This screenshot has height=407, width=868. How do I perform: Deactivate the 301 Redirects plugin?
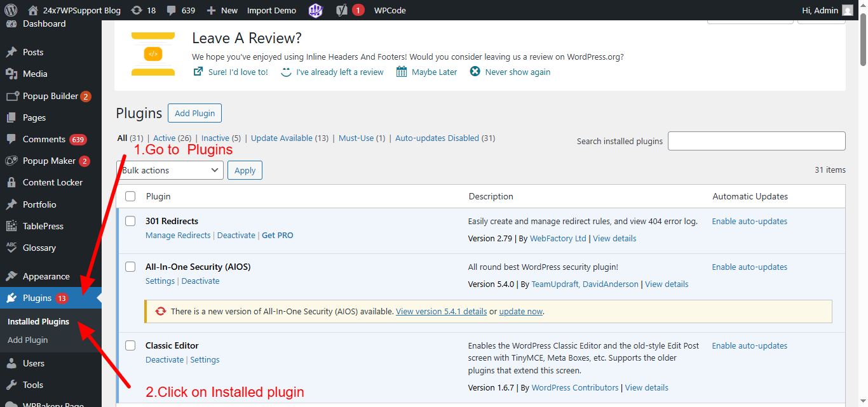(x=236, y=235)
